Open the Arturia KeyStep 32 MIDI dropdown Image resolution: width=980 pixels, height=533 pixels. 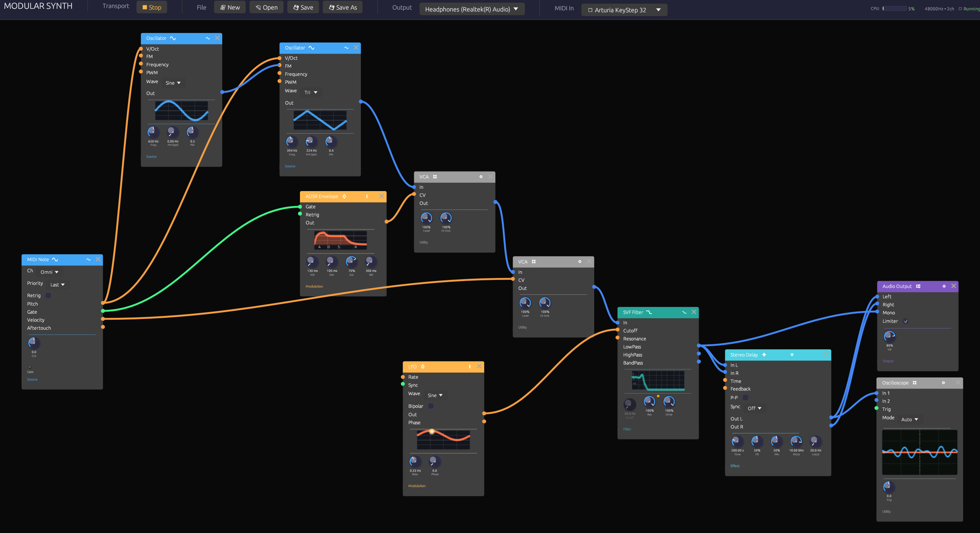click(624, 10)
